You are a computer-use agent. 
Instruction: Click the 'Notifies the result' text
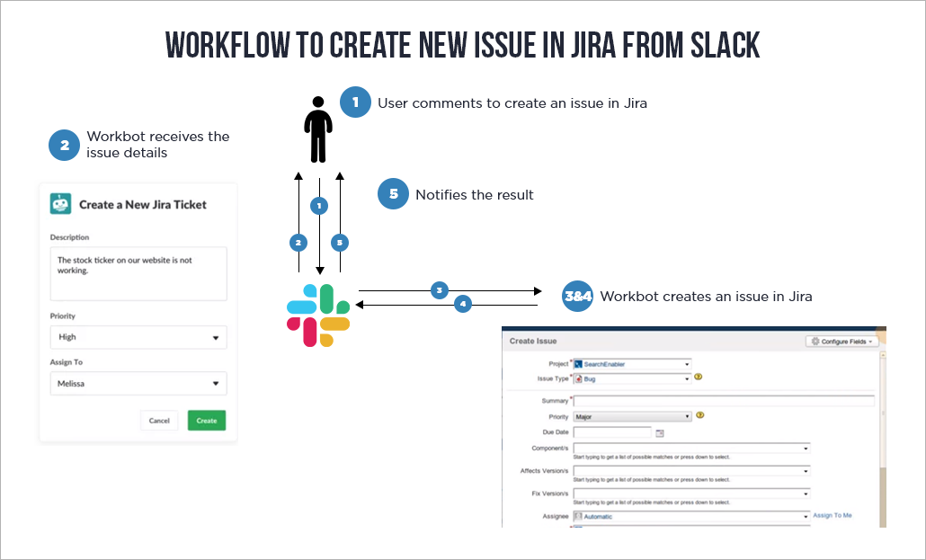click(474, 195)
